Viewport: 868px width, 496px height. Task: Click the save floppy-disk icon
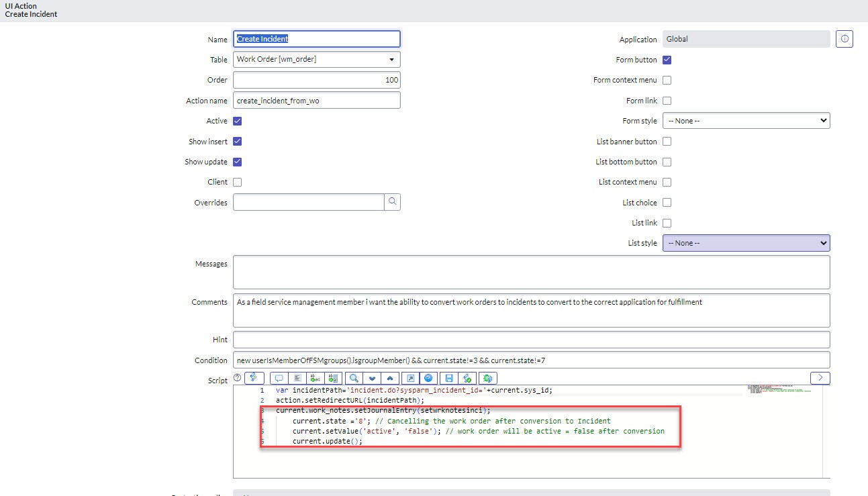[449, 378]
